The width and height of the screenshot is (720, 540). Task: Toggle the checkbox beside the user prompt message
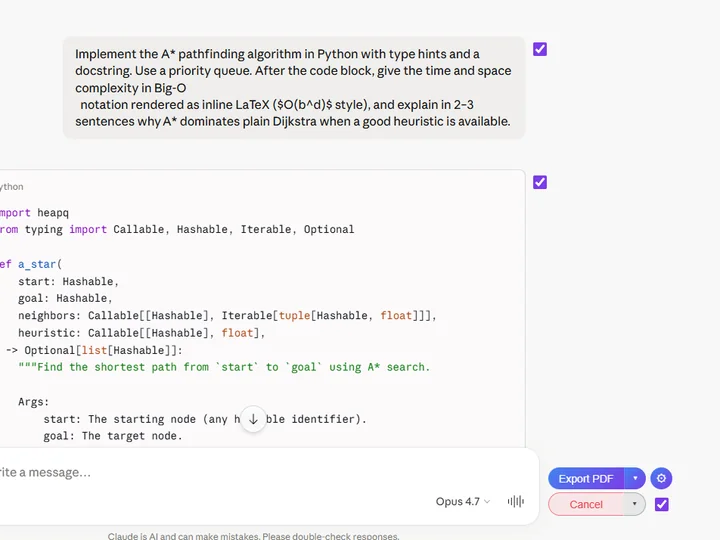coord(540,49)
